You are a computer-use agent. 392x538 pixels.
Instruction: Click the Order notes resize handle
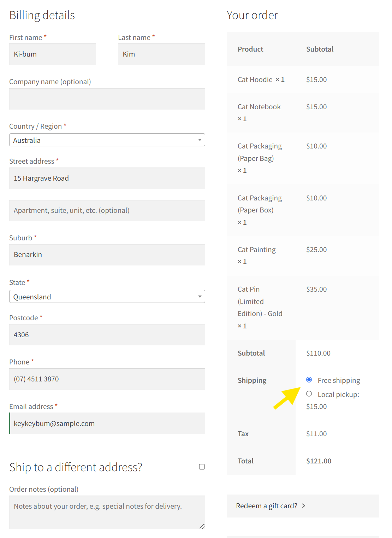point(202,526)
